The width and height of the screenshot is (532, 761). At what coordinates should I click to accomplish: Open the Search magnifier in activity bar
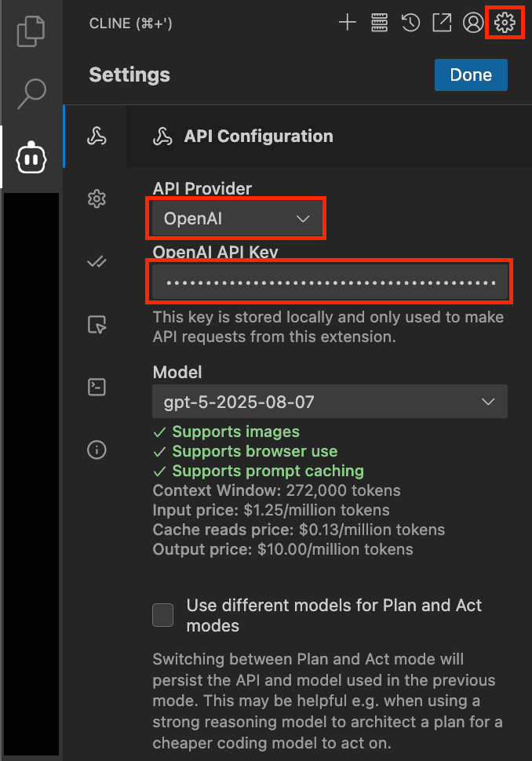31,93
